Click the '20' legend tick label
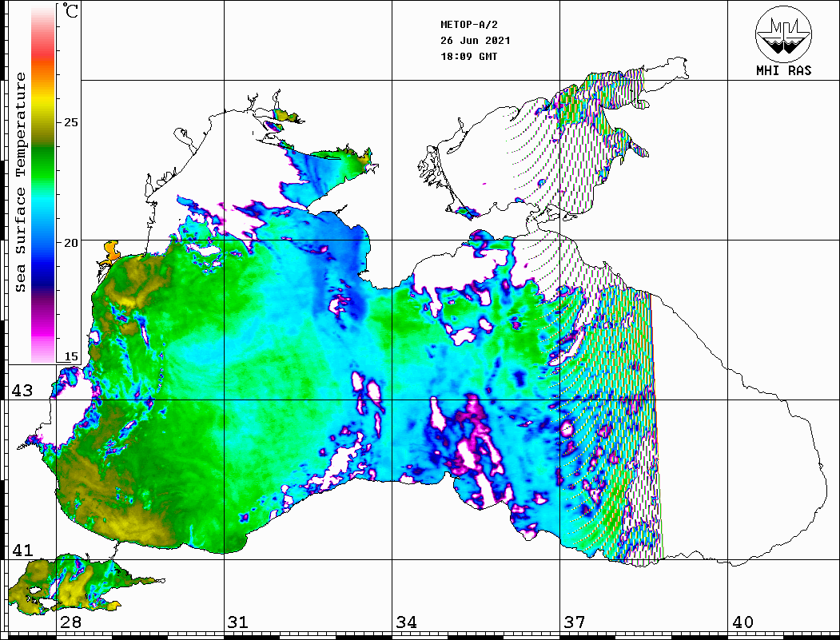The image size is (840, 640). click(x=70, y=243)
